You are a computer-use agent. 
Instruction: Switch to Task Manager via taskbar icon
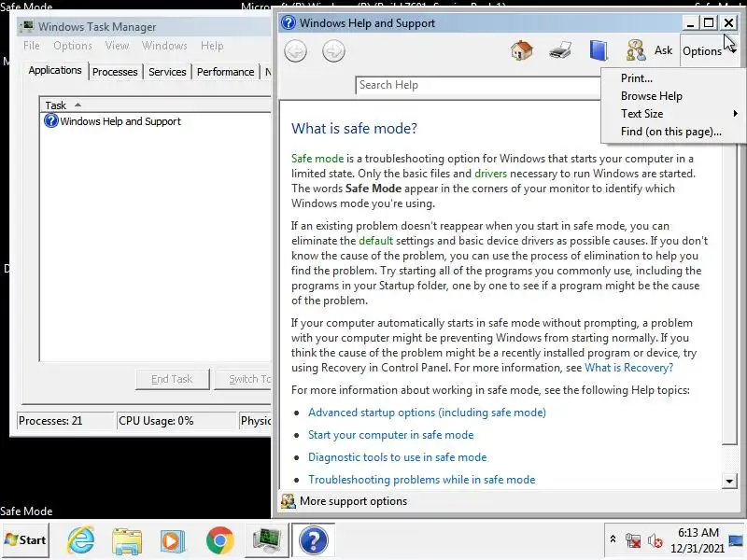(267, 540)
